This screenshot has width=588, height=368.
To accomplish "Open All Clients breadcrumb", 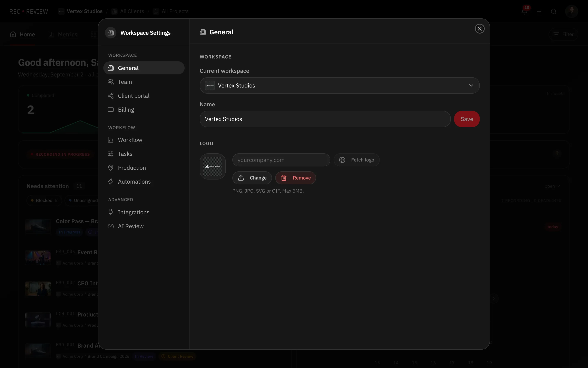I will click(x=128, y=11).
